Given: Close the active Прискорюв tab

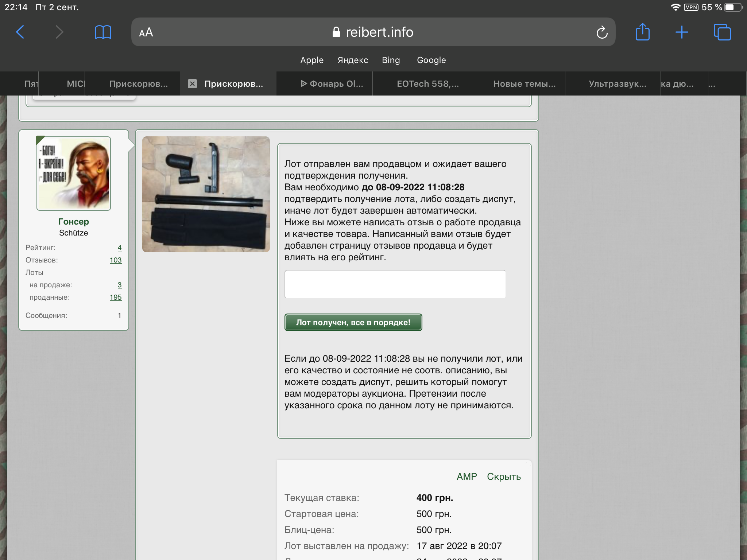Looking at the screenshot, I should (x=192, y=84).
